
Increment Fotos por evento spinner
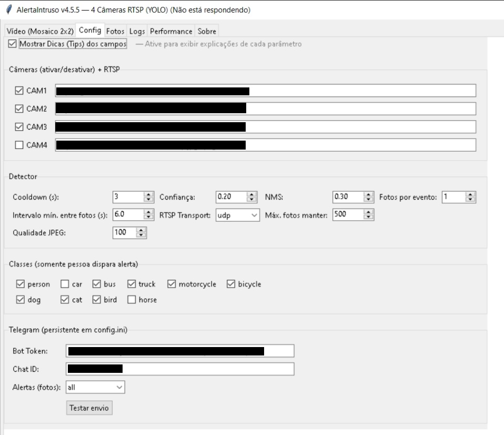click(470, 194)
